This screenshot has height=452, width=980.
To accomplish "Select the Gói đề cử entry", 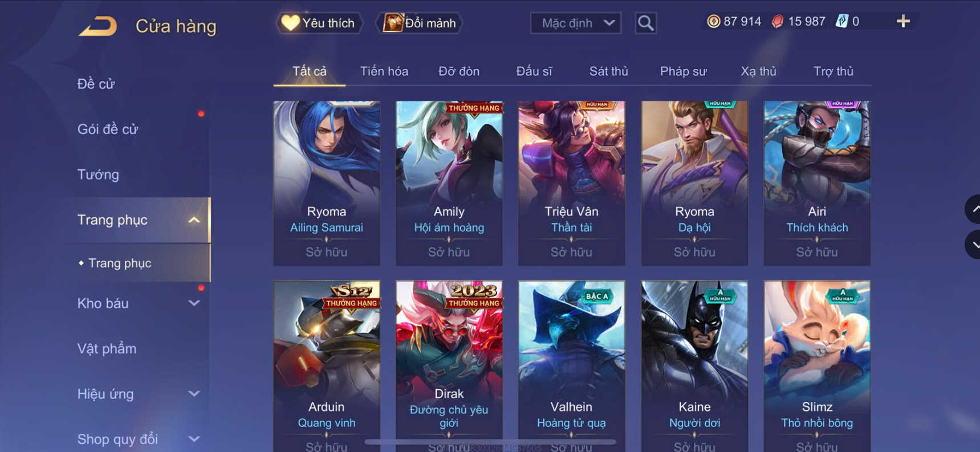I will pyautogui.click(x=108, y=129).
